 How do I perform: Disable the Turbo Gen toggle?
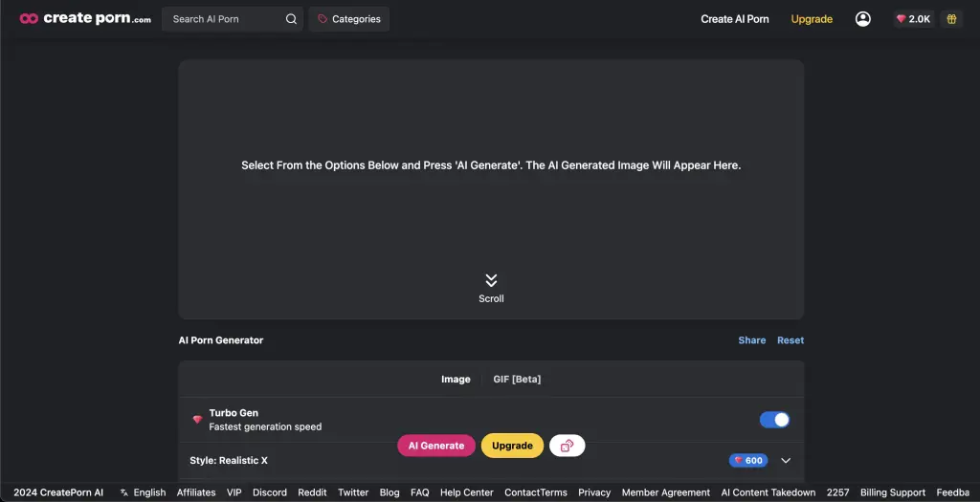point(774,420)
